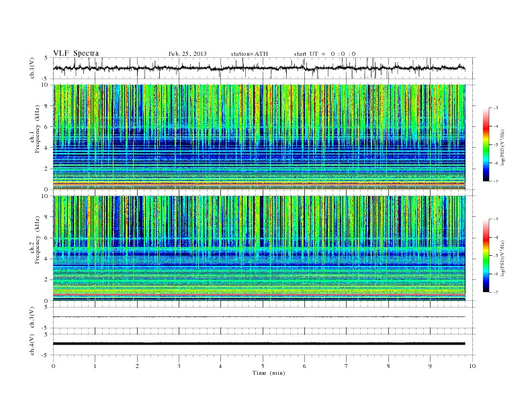
Task: Click the ch.1 voltage waveform trace
Action: [259, 68]
